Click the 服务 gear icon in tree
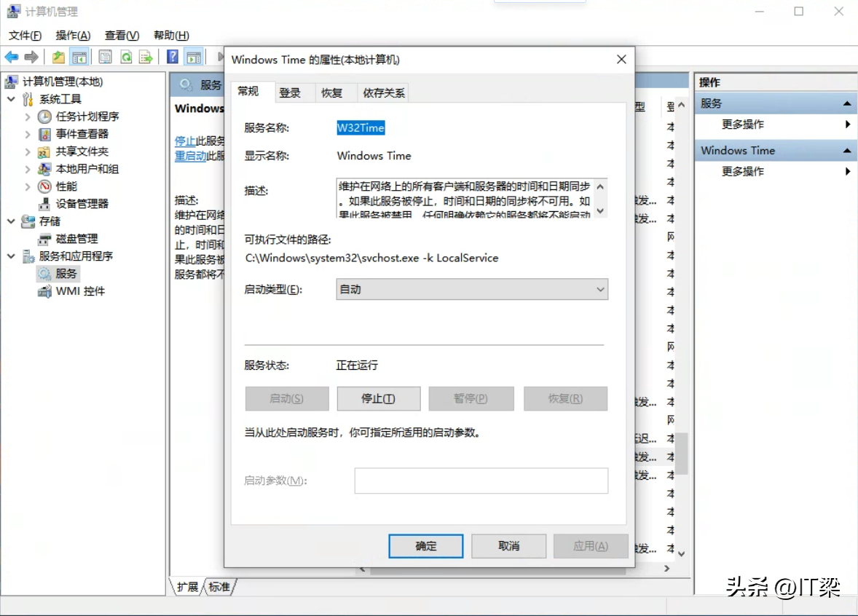Screen dimensions: 858x616 pos(44,274)
